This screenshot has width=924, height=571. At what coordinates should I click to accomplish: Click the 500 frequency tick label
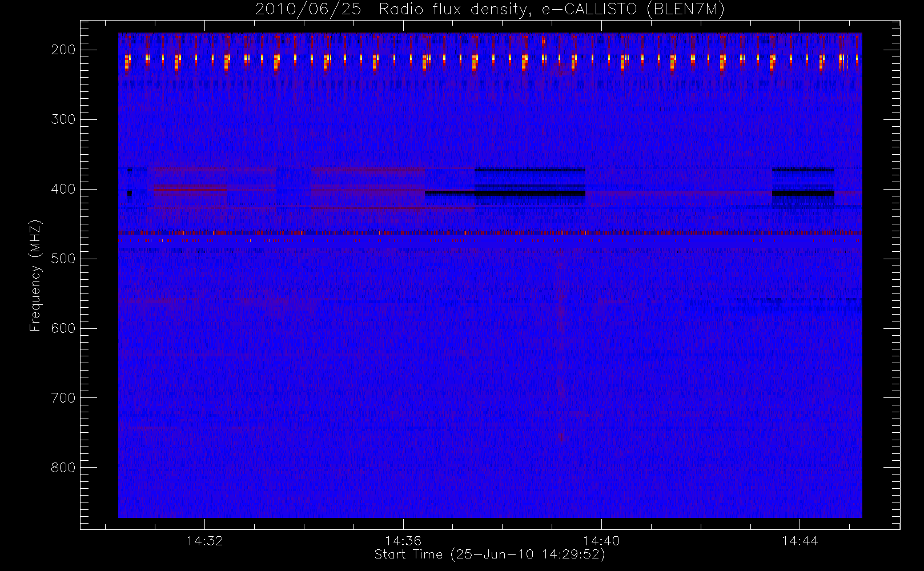63,259
